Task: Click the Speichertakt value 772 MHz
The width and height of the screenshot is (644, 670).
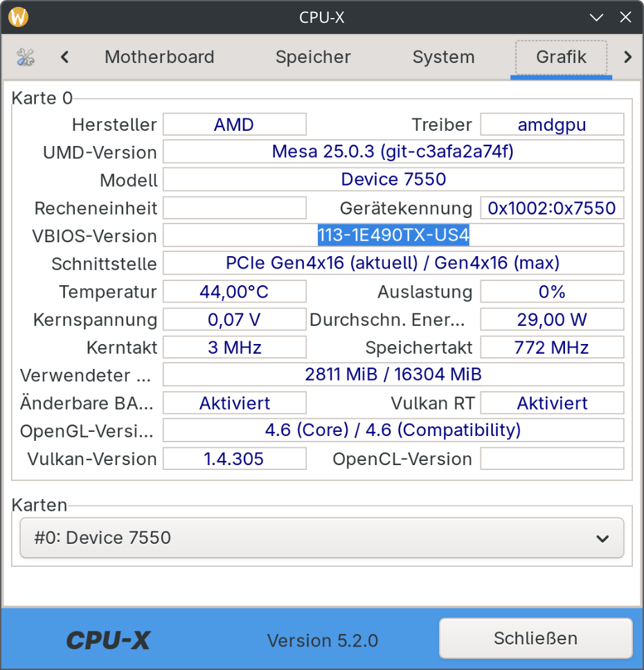Action: 552,347
